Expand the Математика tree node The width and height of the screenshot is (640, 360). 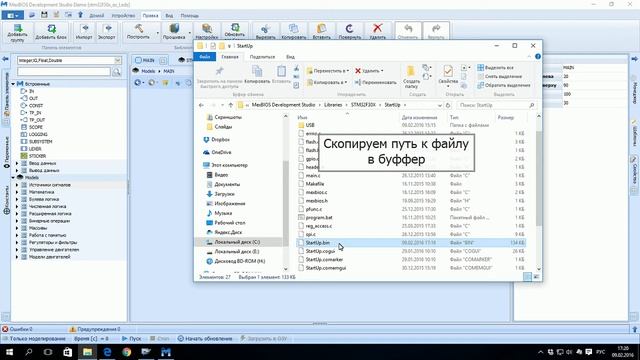(17, 192)
